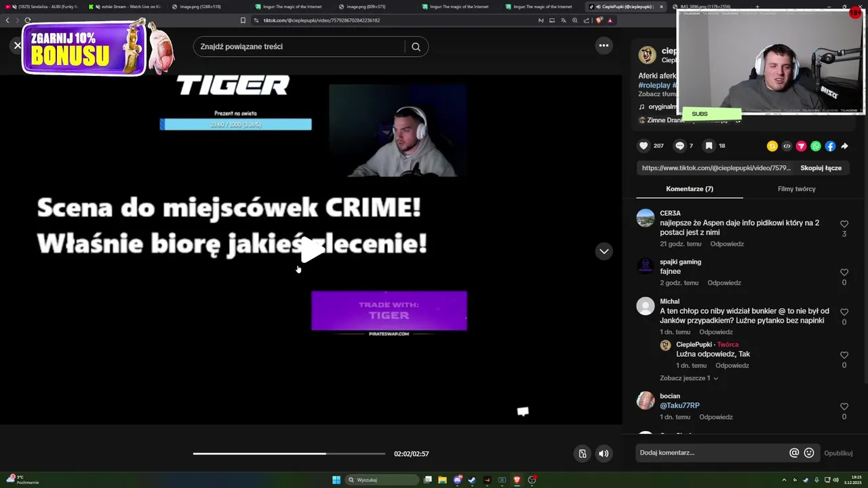The height and width of the screenshot is (488, 868).
Task: Seek on the video progress bar
Action: click(x=289, y=453)
